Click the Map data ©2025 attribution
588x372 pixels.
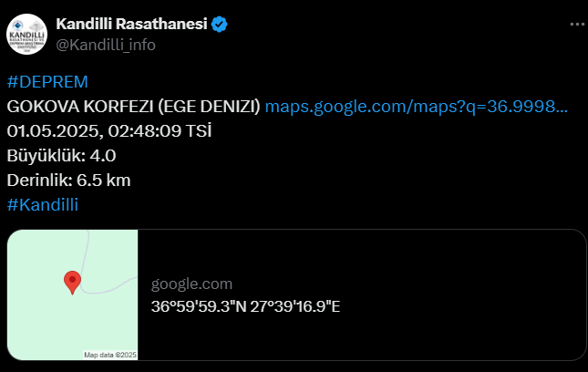click(x=110, y=355)
